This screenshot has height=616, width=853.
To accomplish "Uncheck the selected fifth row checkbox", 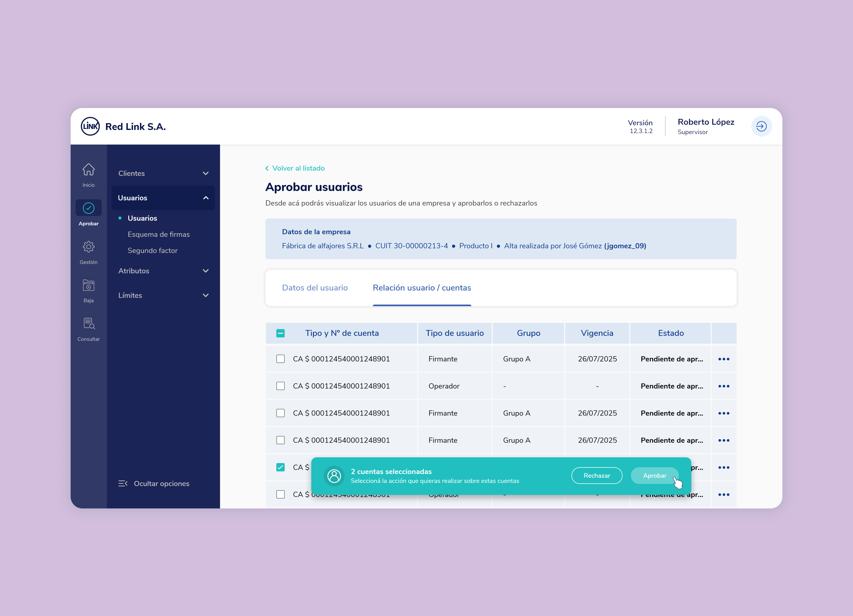I will tap(280, 467).
